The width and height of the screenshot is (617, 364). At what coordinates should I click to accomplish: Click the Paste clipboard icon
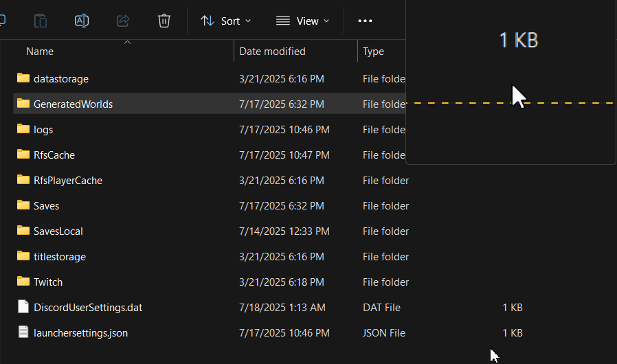41,21
